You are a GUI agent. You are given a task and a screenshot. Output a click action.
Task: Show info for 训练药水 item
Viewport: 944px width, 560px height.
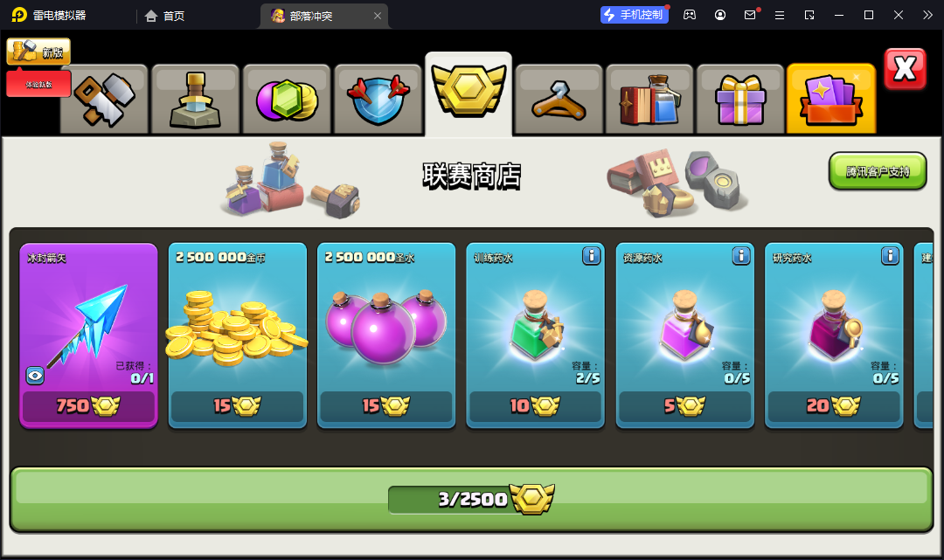coord(591,256)
